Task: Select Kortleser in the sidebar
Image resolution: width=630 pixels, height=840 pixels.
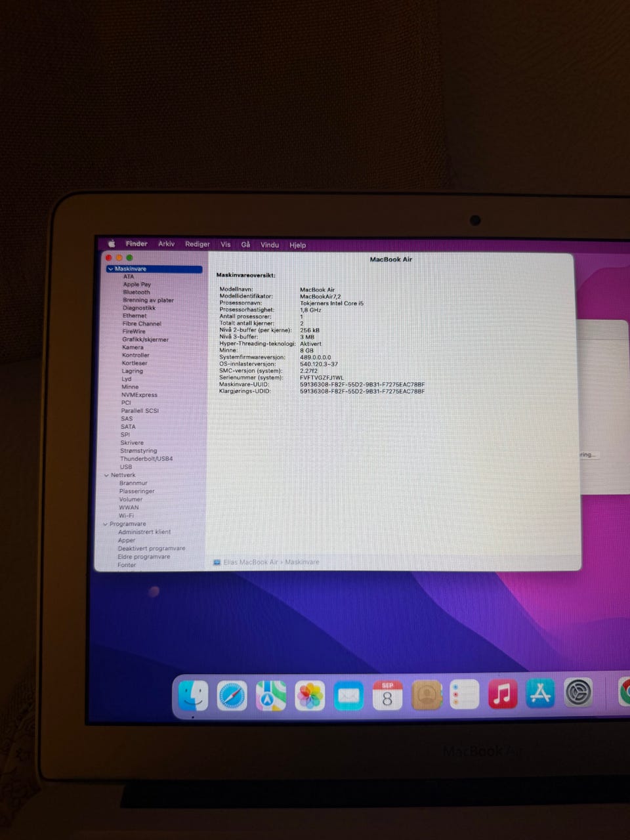Action: point(135,363)
